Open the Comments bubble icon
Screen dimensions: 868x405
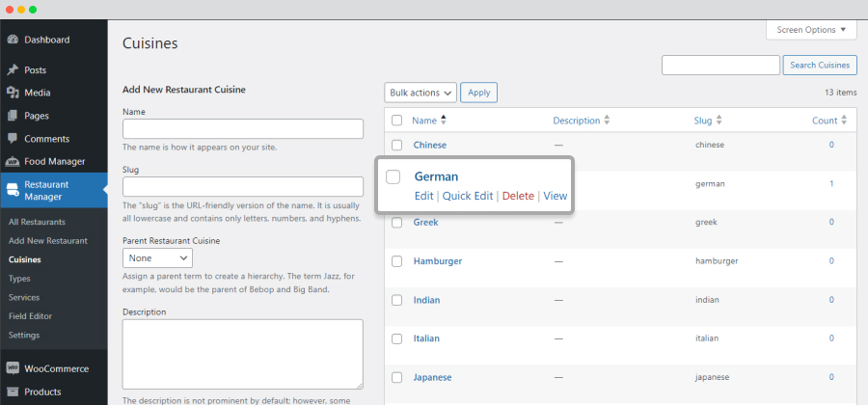13,139
